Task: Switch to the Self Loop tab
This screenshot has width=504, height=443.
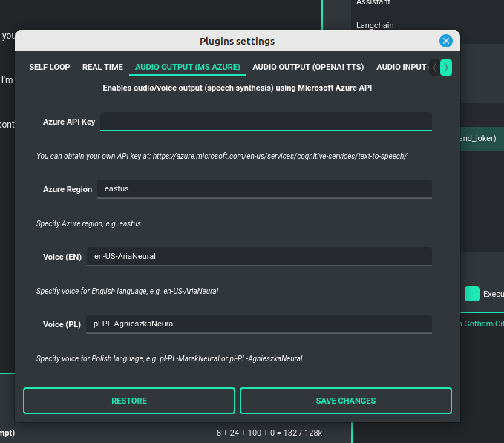Action: click(50, 67)
